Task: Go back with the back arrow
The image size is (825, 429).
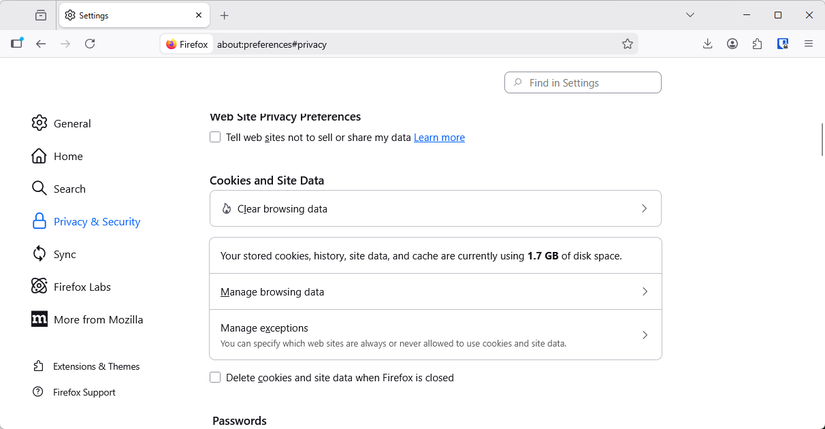Action: pos(41,44)
